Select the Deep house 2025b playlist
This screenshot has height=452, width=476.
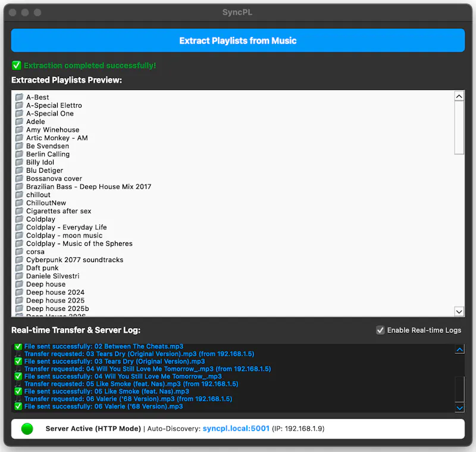click(x=58, y=308)
